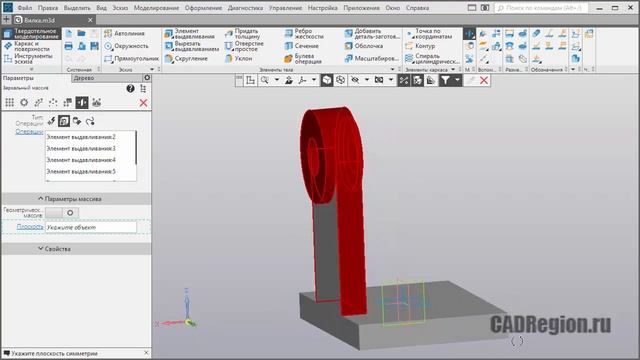
Task: Toggle the hide-objects eye icon
Action: [x=355, y=80]
